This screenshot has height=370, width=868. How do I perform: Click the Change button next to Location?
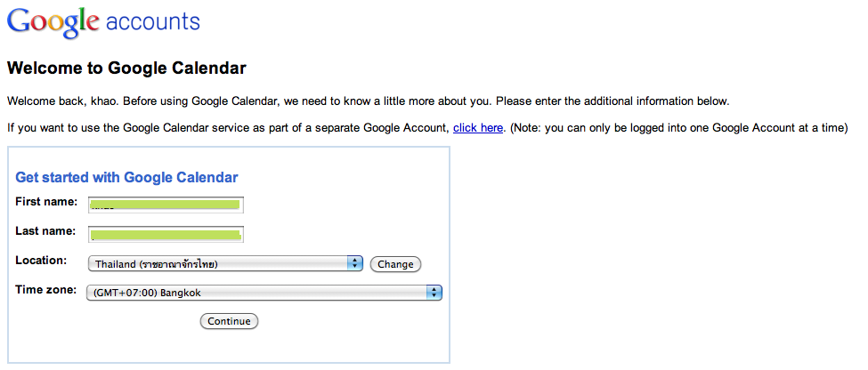(x=395, y=264)
